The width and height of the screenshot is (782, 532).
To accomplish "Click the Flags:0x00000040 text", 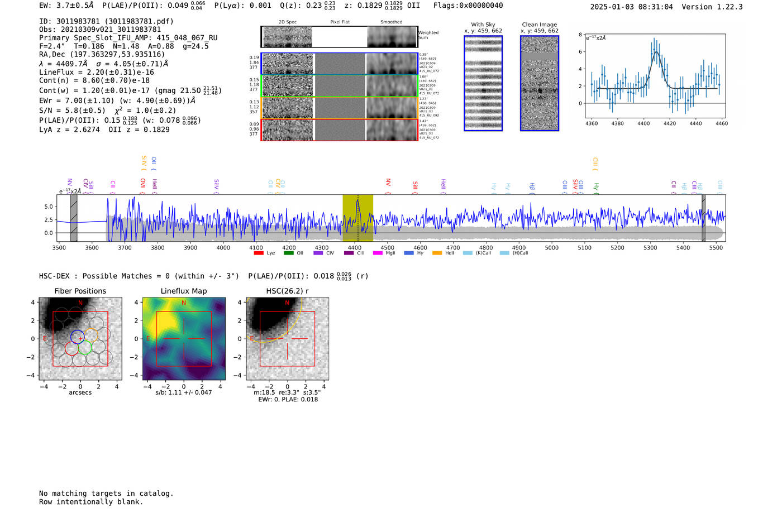I will 468,6.
